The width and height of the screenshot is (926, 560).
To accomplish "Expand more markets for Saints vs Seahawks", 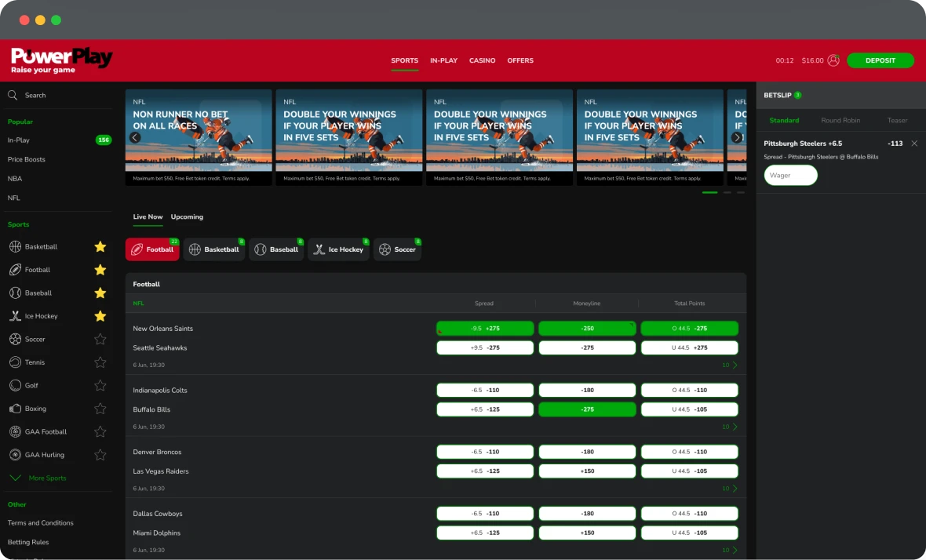I will 730,365.
